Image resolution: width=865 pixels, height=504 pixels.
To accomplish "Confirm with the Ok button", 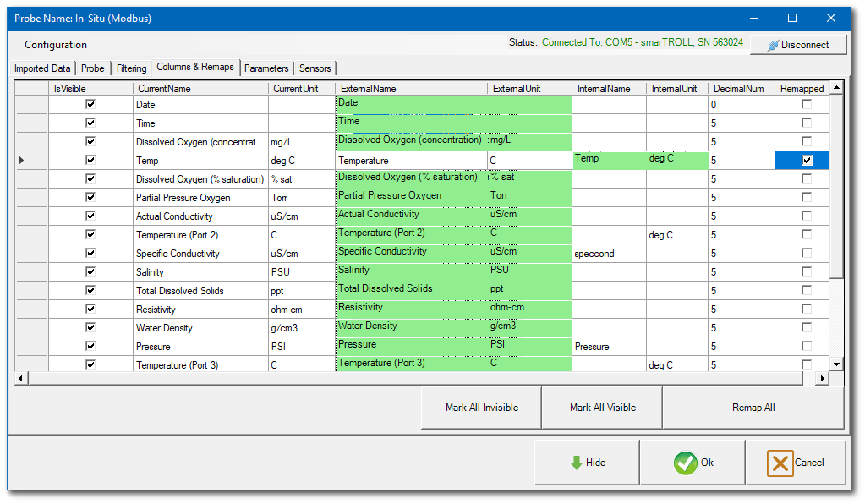I will [x=693, y=463].
